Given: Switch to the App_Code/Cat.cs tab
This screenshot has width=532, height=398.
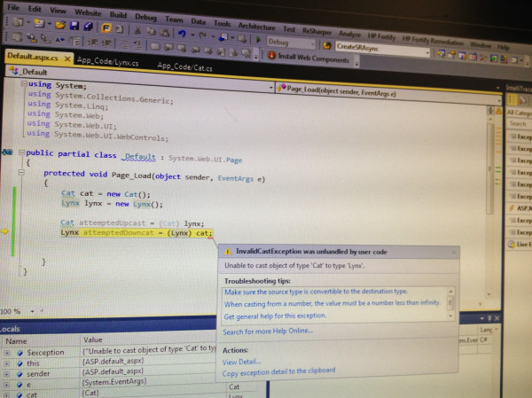Looking at the screenshot, I should [184, 67].
